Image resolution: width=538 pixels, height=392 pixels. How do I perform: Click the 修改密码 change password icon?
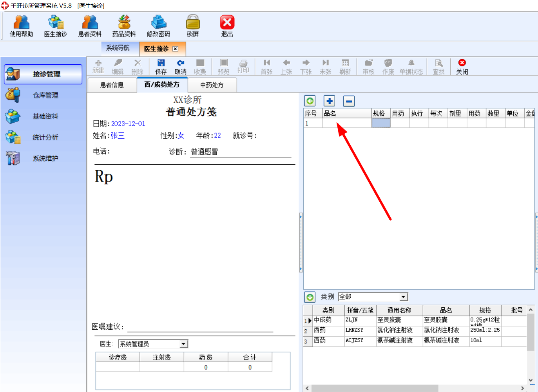158,26
